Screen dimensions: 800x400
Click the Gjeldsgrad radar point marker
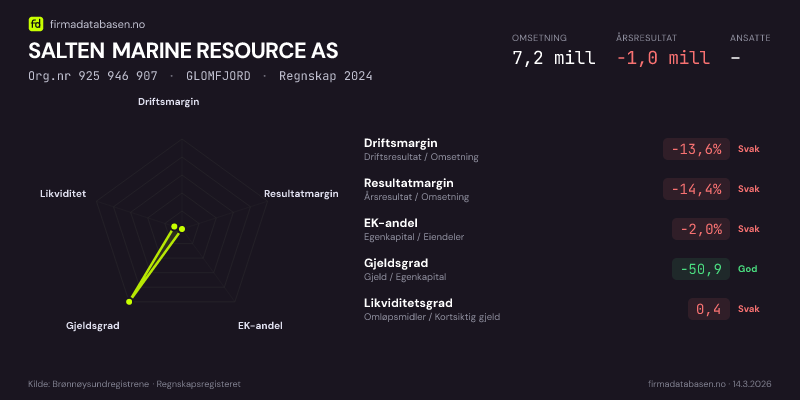(x=129, y=301)
